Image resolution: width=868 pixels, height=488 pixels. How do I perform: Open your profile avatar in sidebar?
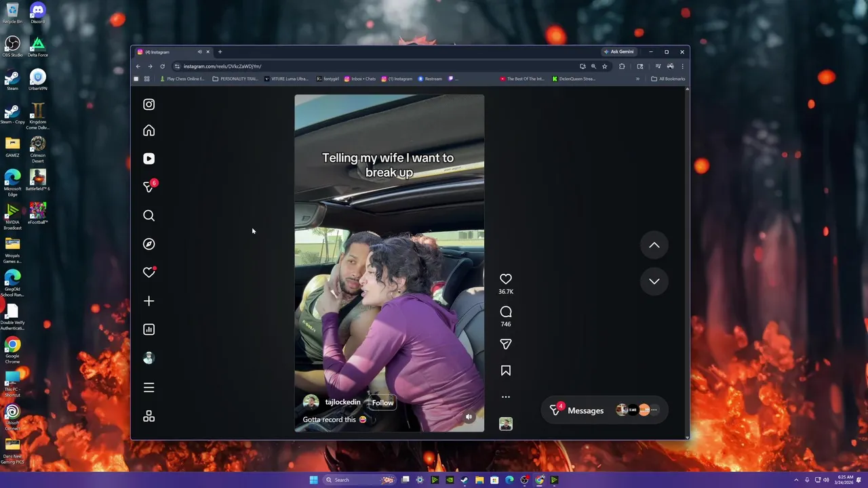pyautogui.click(x=149, y=359)
